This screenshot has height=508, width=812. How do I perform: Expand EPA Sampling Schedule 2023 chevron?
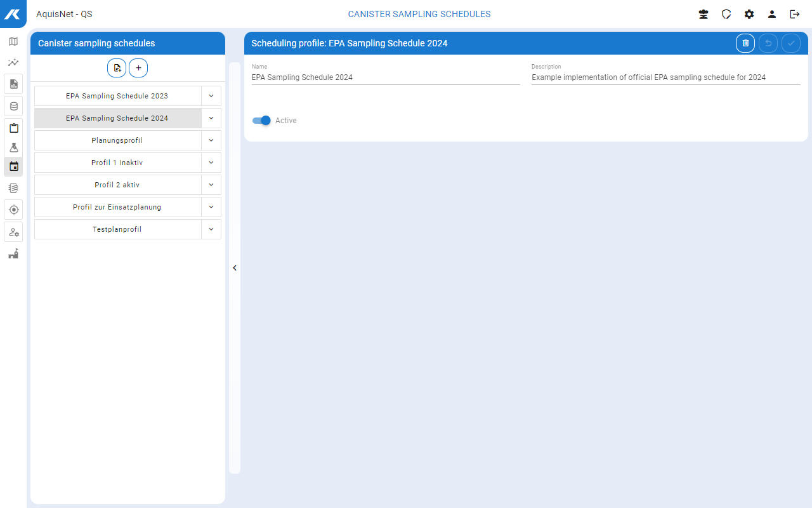pyautogui.click(x=211, y=96)
